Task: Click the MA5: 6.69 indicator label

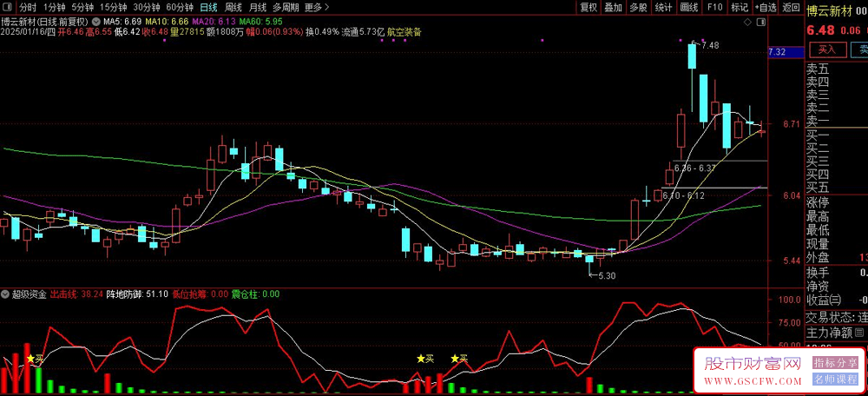Action: [122, 22]
